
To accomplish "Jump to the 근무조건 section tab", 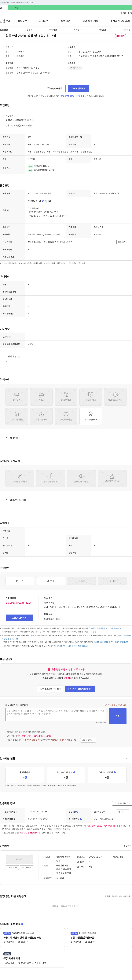I will coord(29,30).
